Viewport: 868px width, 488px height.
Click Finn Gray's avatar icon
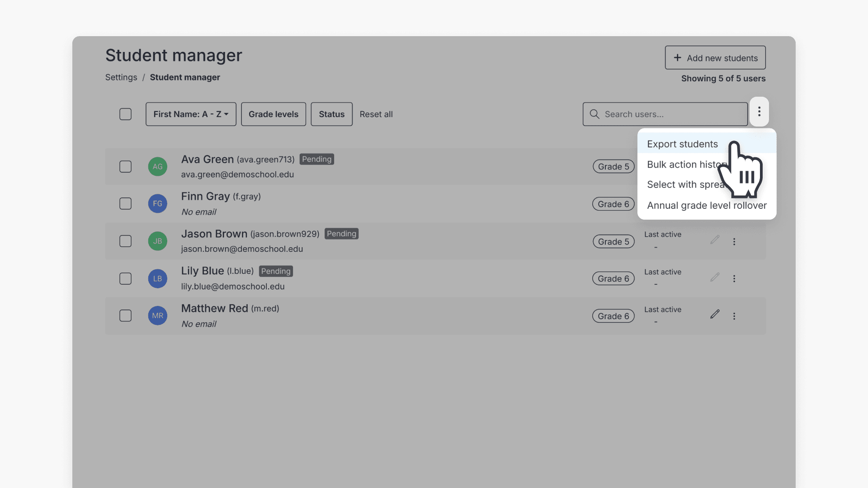(x=157, y=203)
